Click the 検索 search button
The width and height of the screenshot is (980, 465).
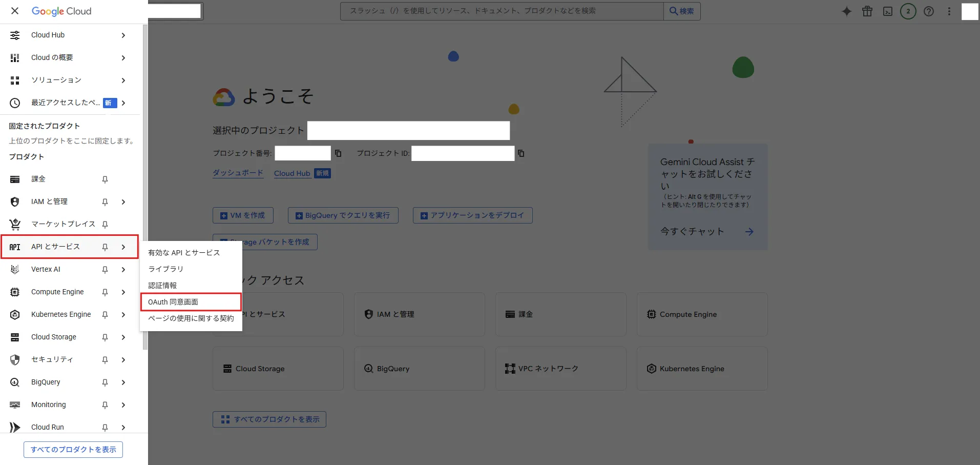coord(682,11)
